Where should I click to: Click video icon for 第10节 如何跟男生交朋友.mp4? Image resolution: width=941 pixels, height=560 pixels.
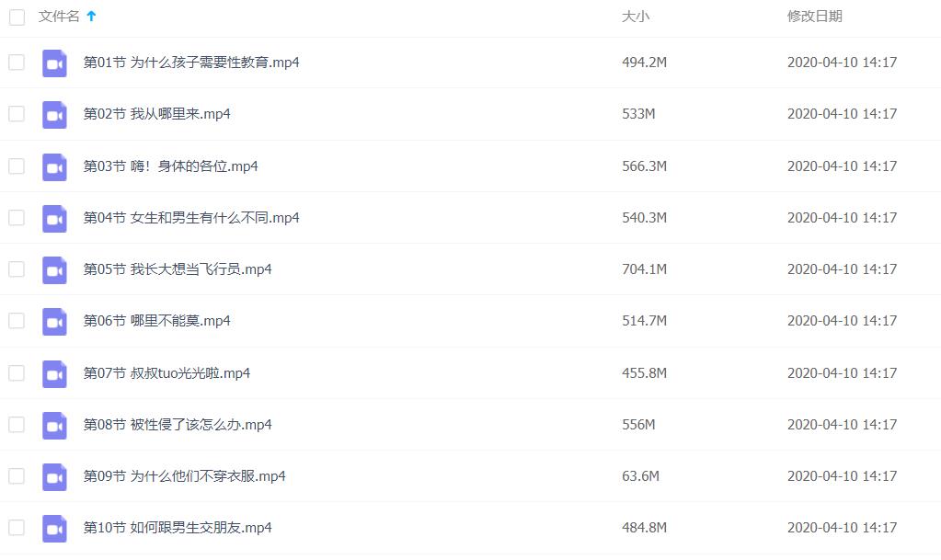[54, 529]
